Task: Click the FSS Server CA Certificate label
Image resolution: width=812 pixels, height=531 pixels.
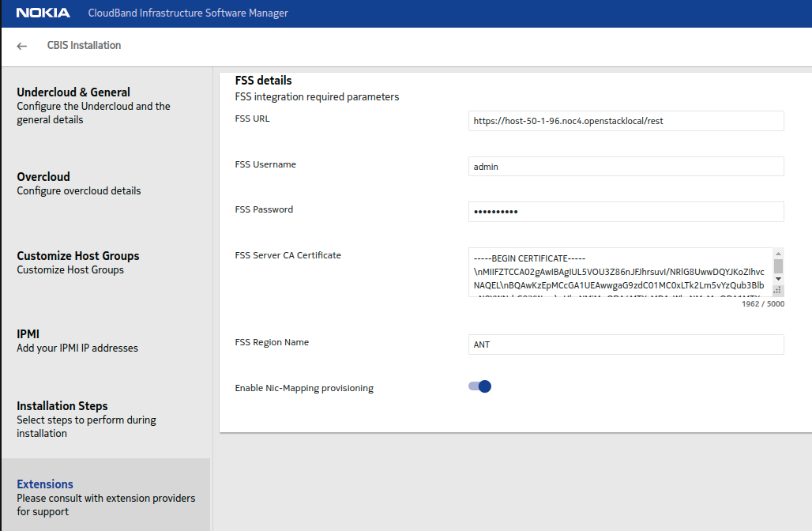Action: [288, 255]
